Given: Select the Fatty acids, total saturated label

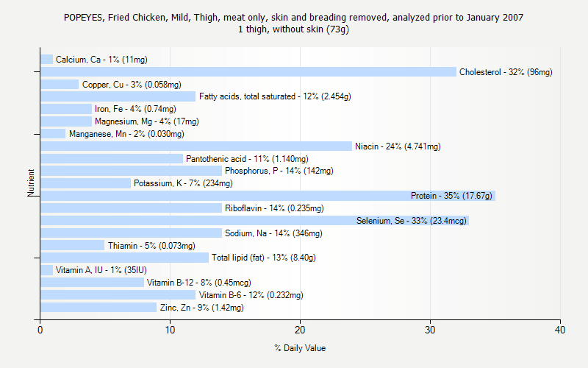Looking at the screenshot, I should click(274, 97).
